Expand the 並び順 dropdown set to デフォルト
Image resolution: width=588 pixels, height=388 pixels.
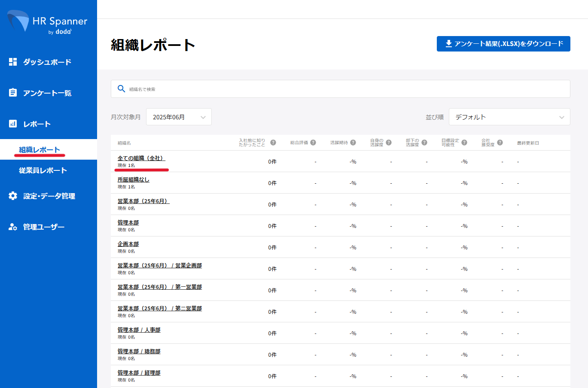[509, 116]
